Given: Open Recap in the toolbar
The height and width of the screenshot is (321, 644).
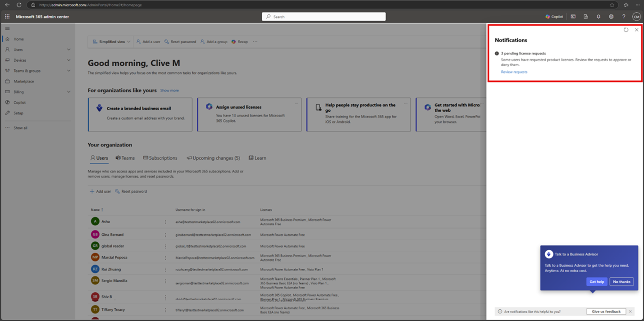Looking at the screenshot, I should tap(239, 42).
